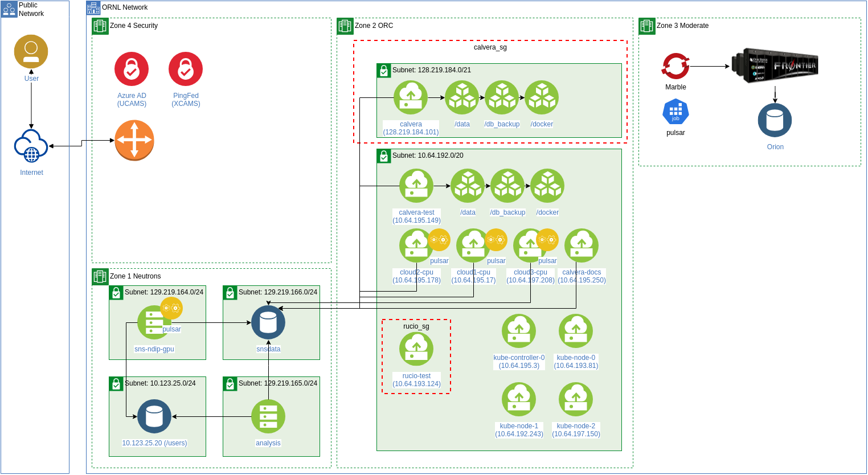This screenshot has width=868, height=475.
Task: Select the snsdata database icon
Action: 268,322
